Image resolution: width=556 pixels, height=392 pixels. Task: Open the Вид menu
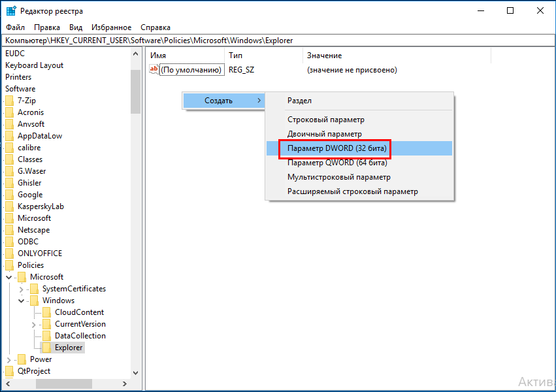point(76,27)
